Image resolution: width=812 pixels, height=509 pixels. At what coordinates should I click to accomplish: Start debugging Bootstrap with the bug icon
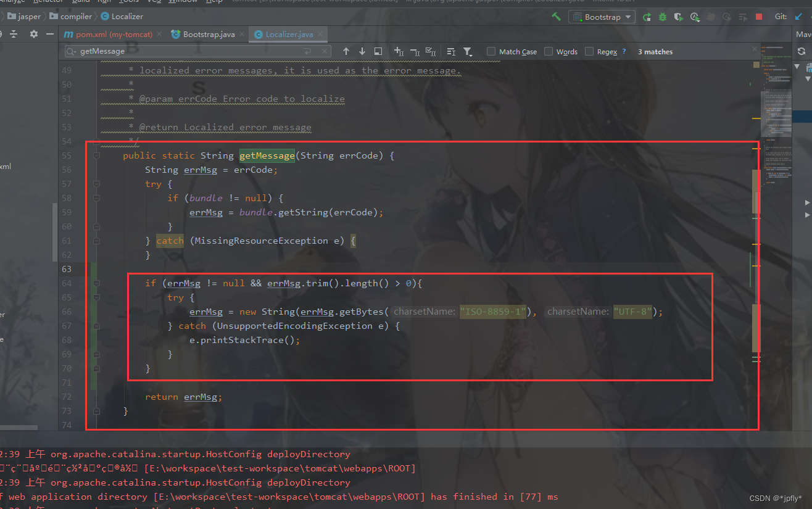tap(663, 17)
